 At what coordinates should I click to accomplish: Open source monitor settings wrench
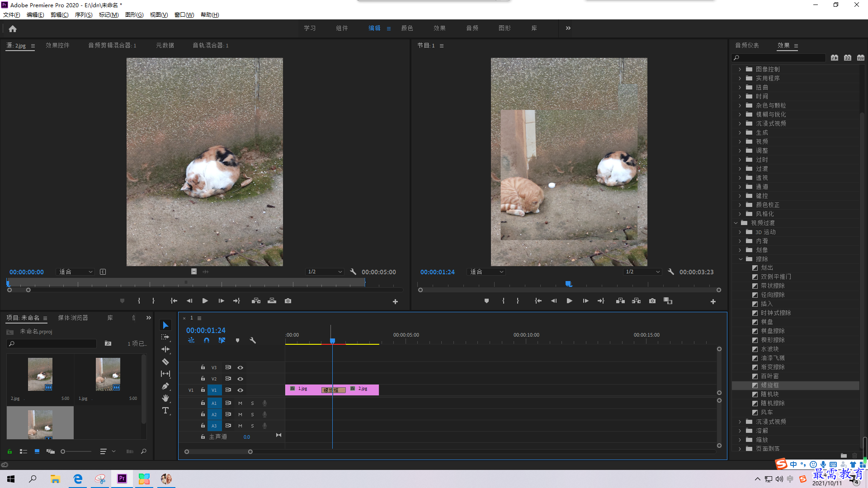(353, 272)
